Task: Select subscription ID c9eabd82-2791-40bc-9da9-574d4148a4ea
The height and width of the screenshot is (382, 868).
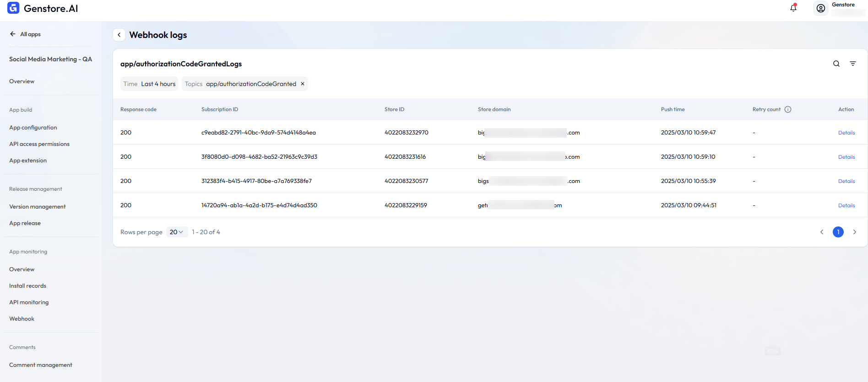Action: 259,133
